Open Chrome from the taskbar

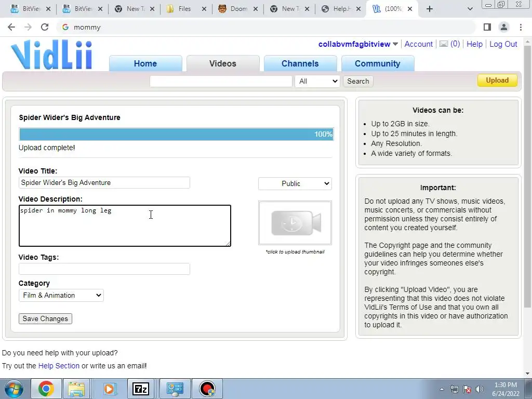coord(46,389)
